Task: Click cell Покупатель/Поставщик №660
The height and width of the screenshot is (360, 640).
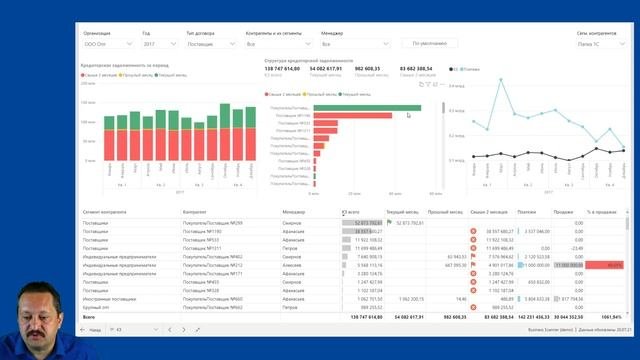Action: (x=213, y=299)
